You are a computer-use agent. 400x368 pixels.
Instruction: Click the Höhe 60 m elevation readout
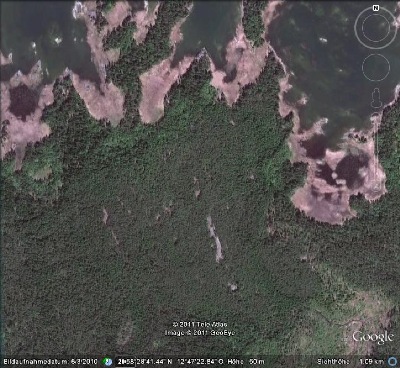pyautogui.click(x=246, y=361)
